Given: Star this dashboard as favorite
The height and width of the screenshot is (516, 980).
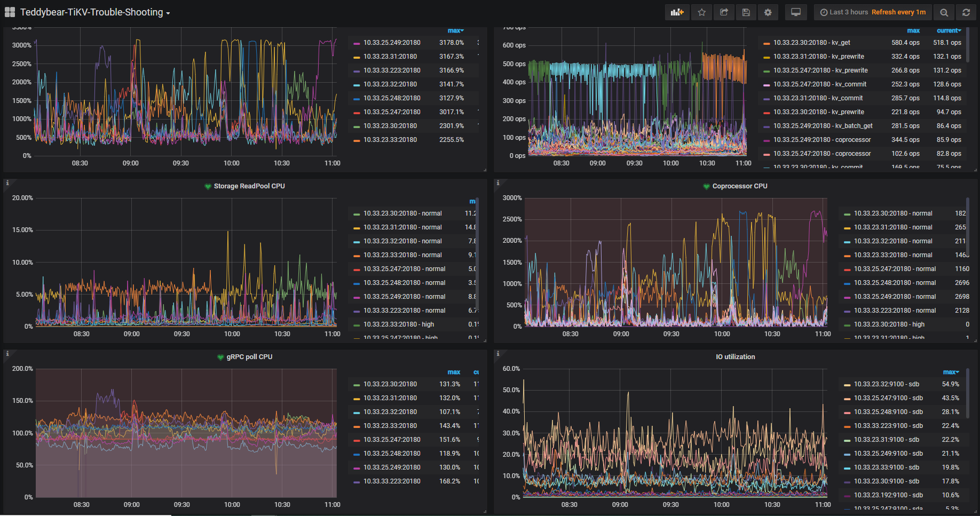Looking at the screenshot, I should [702, 12].
